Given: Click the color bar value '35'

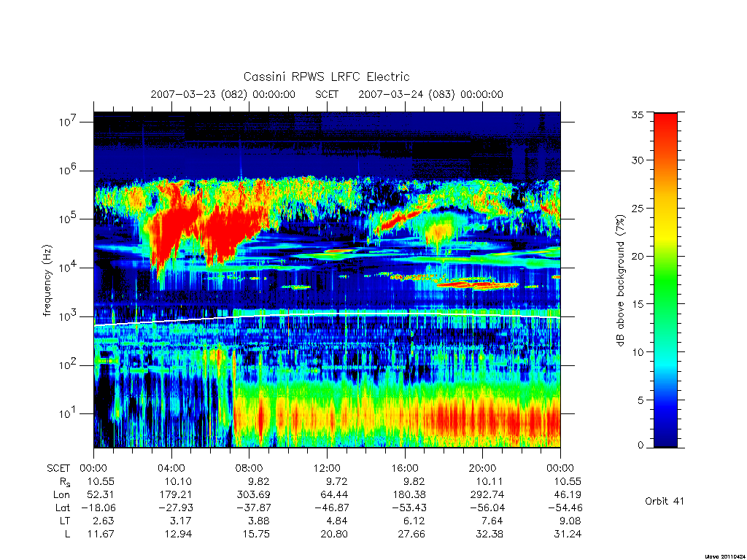Looking at the screenshot, I should coord(638,114).
